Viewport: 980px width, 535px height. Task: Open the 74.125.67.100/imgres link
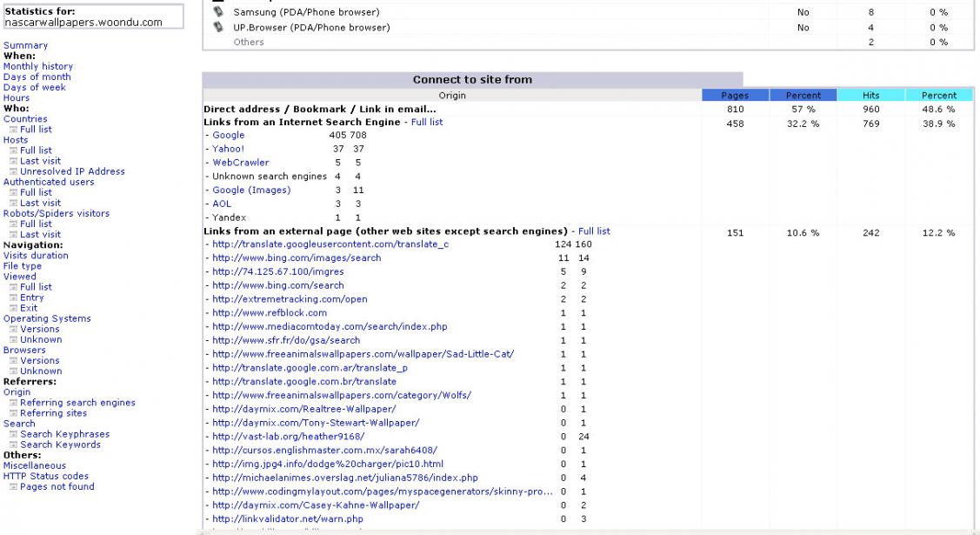pos(278,272)
